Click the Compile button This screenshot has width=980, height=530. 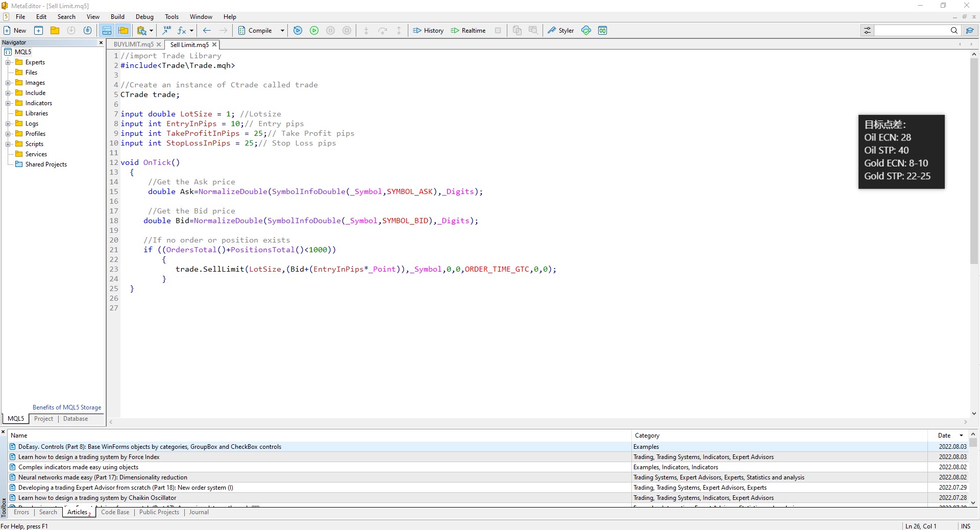coord(255,31)
